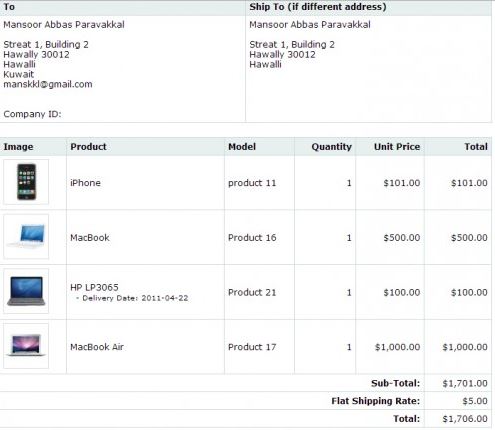Click the MacBook Air product thumbnail
The image size is (495, 430).
pos(26,346)
